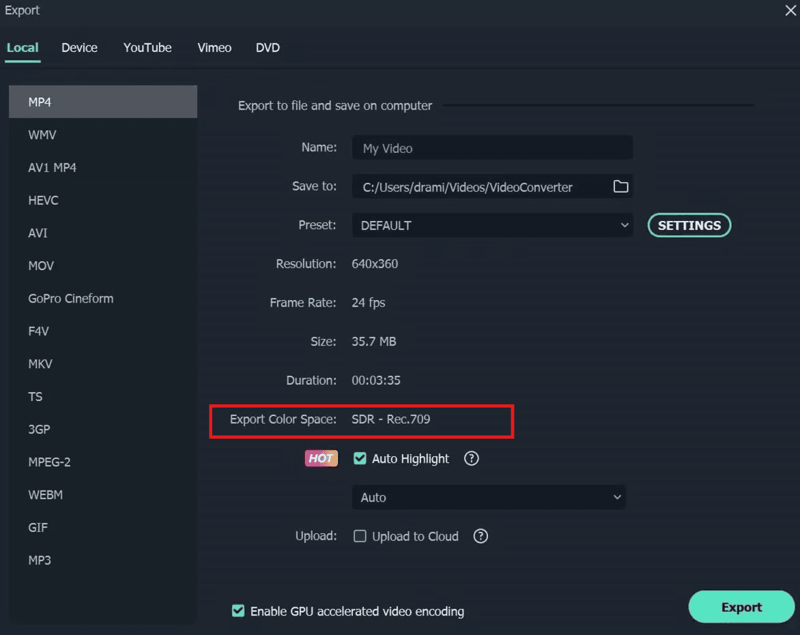Image resolution: width=800 pixels, height=635 pixels.
Task: Open the Preset dropdown chevron arrow
Action: [624, 225]
